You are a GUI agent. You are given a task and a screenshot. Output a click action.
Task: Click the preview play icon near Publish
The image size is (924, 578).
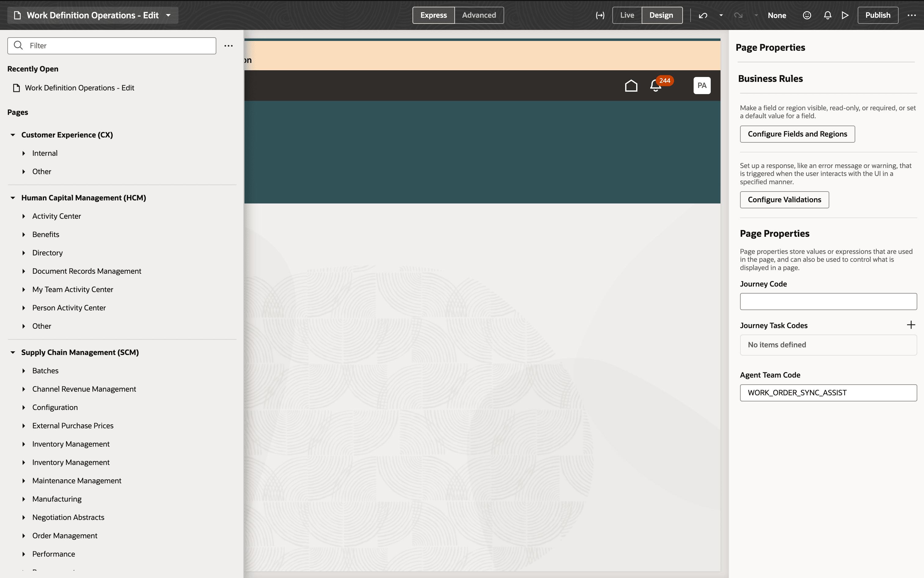coord(846,15)
